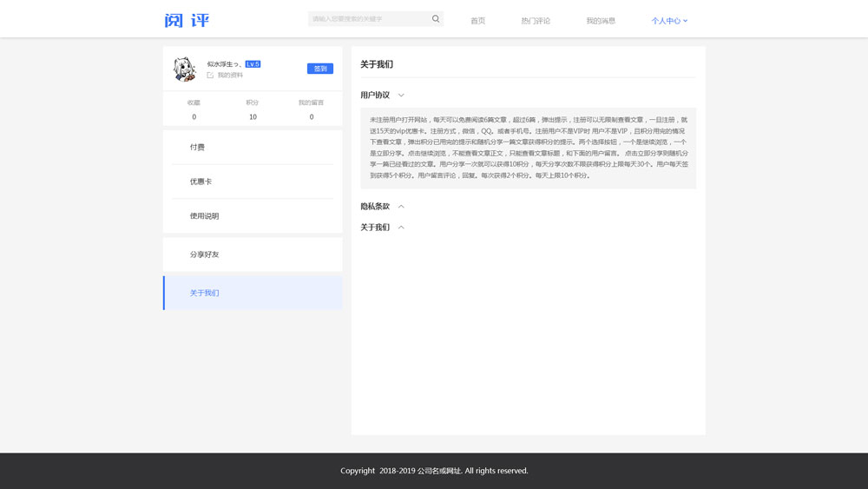
Task: Open 我的消息 in the navigation bar
Action: (x=601, y=21)
